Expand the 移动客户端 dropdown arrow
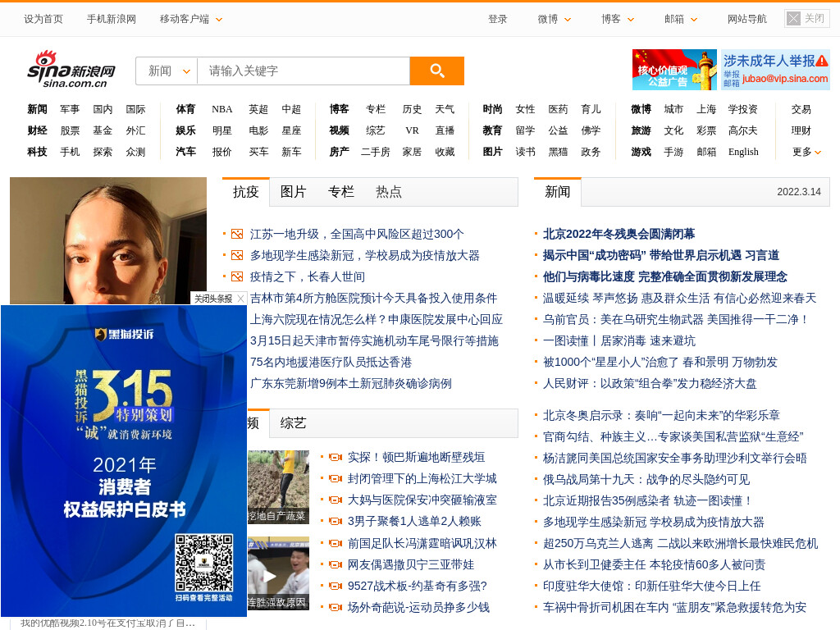 click(219, 20)
